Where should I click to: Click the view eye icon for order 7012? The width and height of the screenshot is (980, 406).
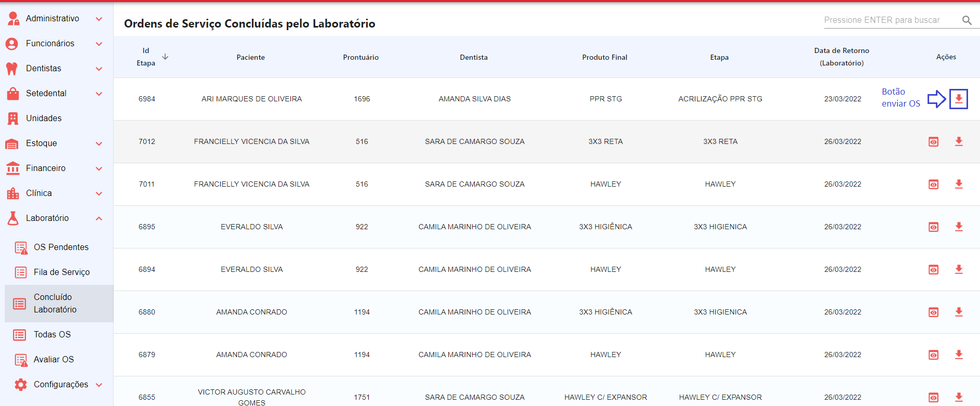[x=933, y=142]
